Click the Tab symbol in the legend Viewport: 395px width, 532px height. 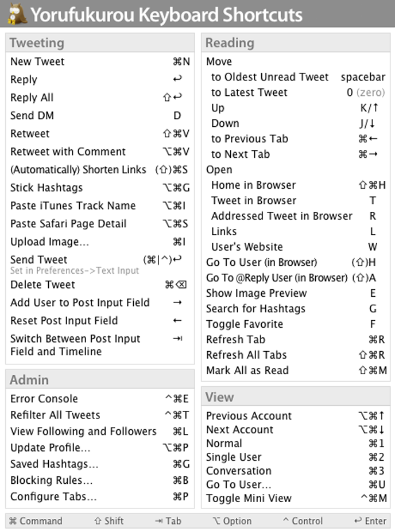[x=158, y=521]
